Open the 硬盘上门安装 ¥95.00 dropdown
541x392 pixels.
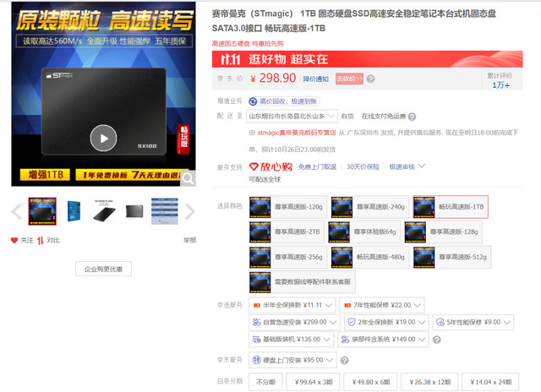pos(292,360)
